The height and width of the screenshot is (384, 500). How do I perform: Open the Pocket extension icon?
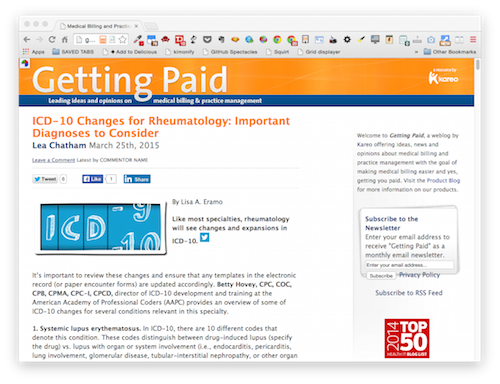(207, 40)
